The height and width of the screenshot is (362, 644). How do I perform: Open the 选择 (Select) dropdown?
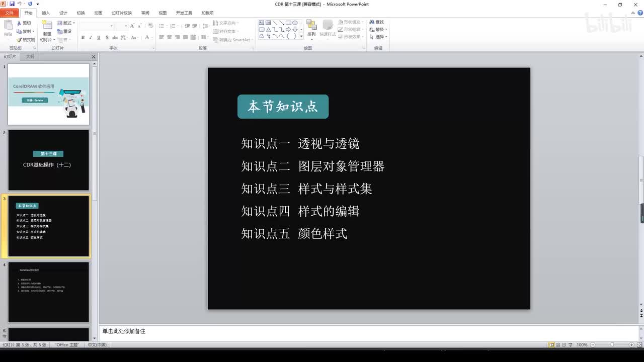(378, 37)
